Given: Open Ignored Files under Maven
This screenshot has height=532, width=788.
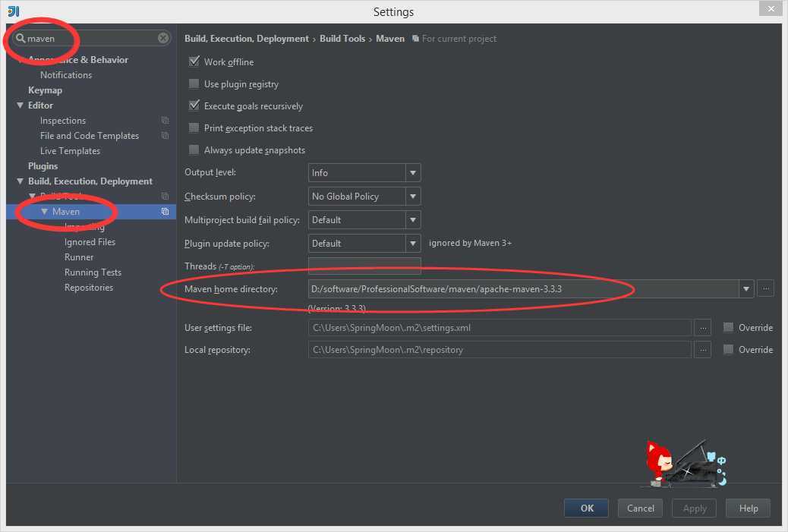Looking at the screenshot, I should [90, 242].
